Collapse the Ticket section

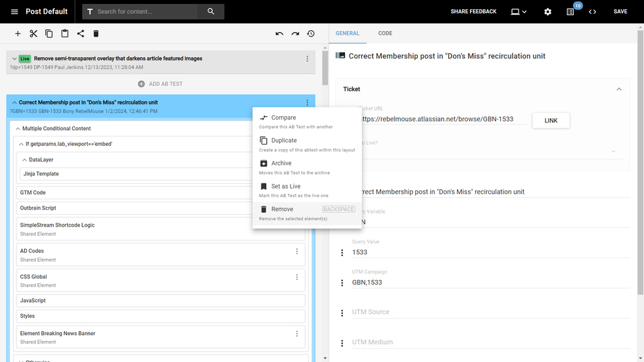pyautogui.click(x=618, y=89)
